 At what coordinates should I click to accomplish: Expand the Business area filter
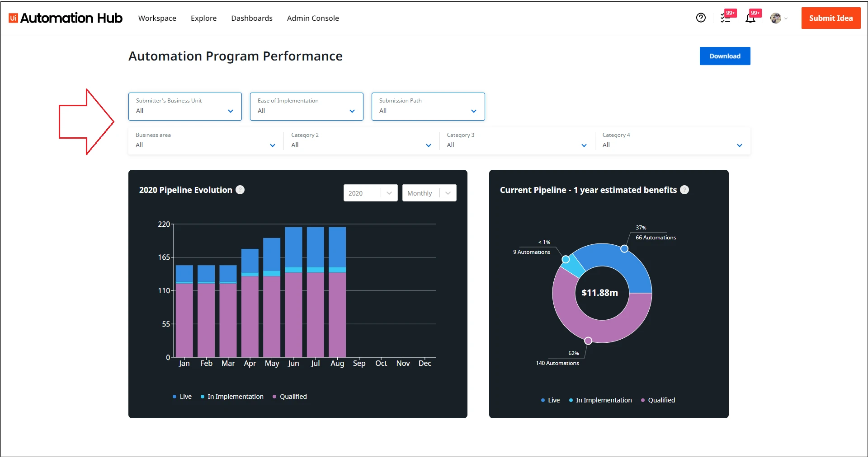point(206,140)
